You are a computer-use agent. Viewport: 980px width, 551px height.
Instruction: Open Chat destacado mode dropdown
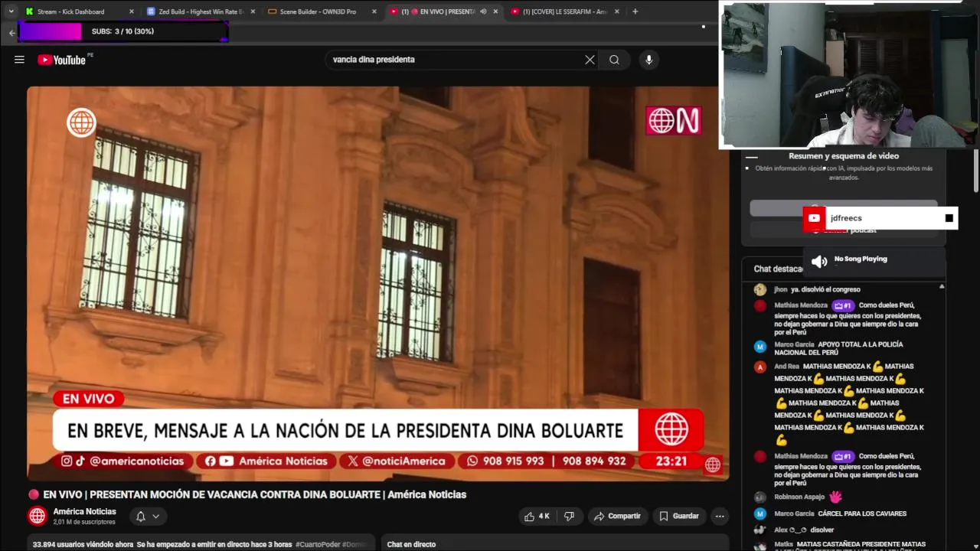(x=778, y=269)
